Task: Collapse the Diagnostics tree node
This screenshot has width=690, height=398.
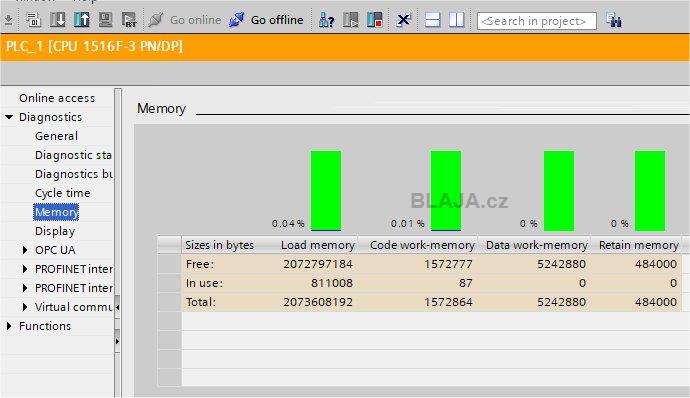Action: click(x=9, y=117)
